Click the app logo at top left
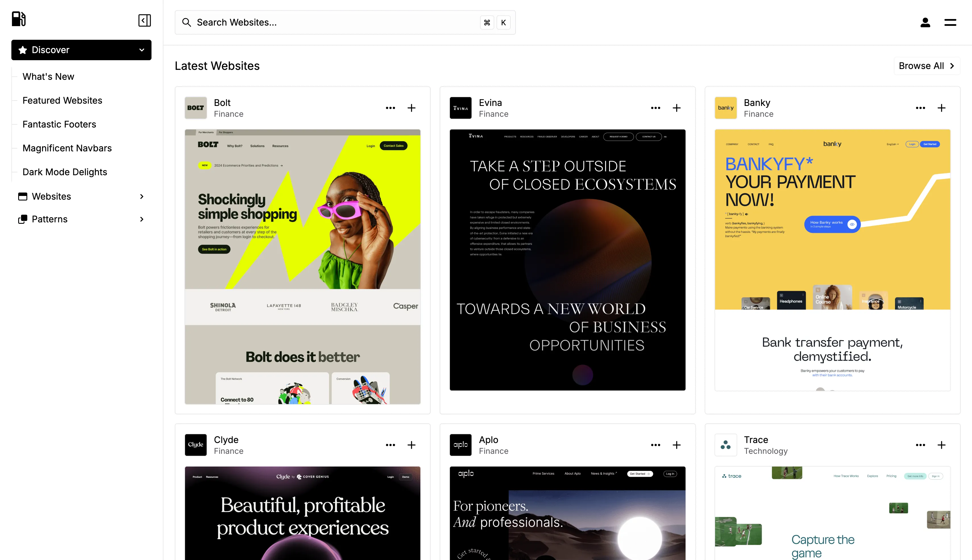 [x=18, y=19]
